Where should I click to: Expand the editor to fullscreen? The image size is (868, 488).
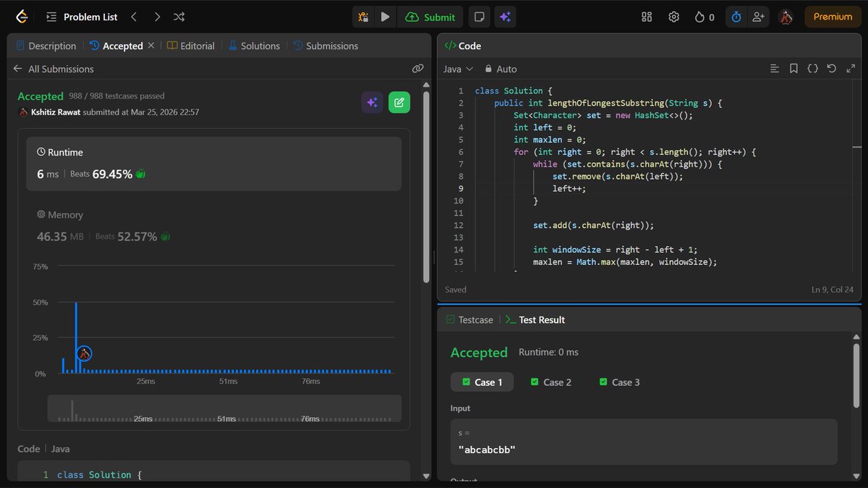pos(850,69)
